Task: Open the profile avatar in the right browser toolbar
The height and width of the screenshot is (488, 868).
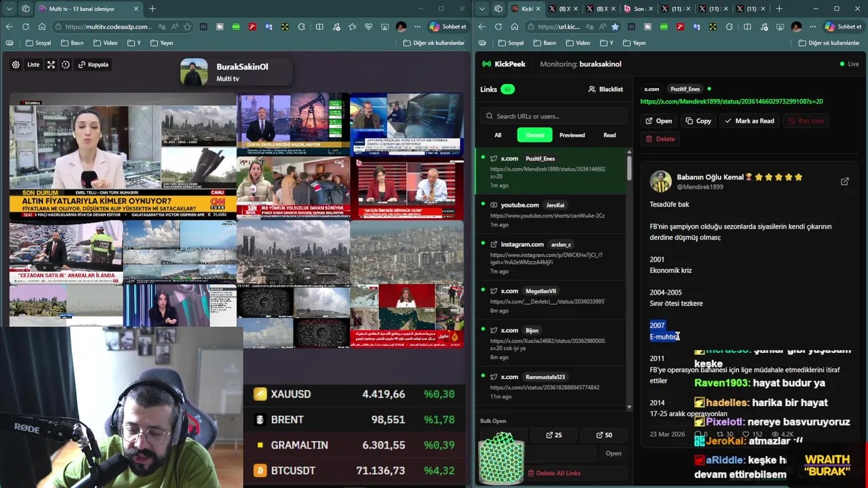Action: pyautogui.click(x=796, y=26)
